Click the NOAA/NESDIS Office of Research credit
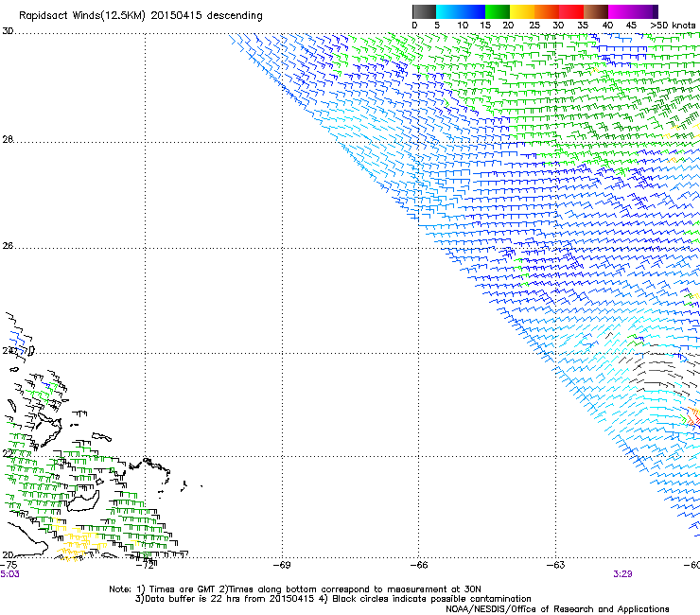This screenshot has width=700, height=615. click(557, 608)
